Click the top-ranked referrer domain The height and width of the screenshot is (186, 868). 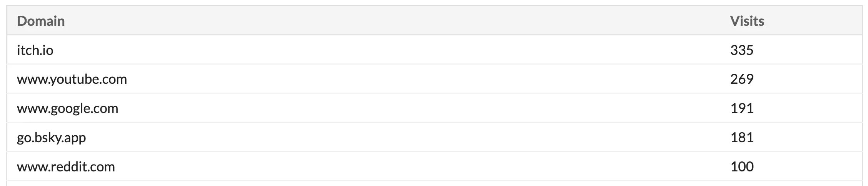[x=35, y=50]
